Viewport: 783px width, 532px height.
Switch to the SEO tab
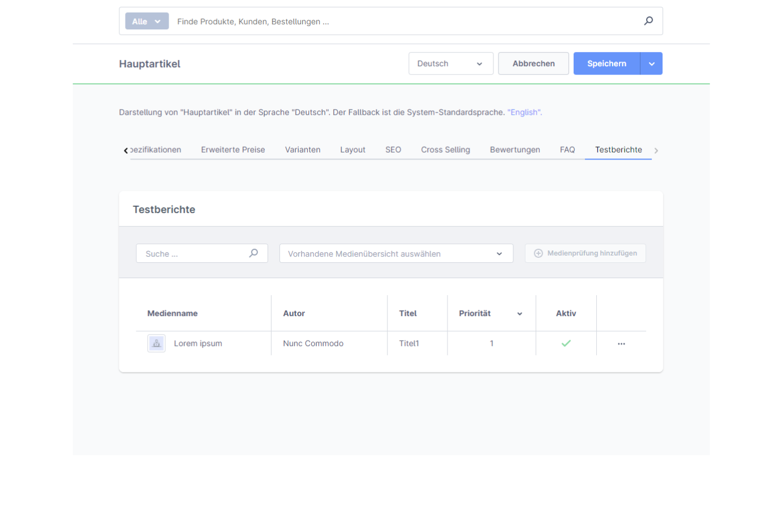(x=393, y=150)
